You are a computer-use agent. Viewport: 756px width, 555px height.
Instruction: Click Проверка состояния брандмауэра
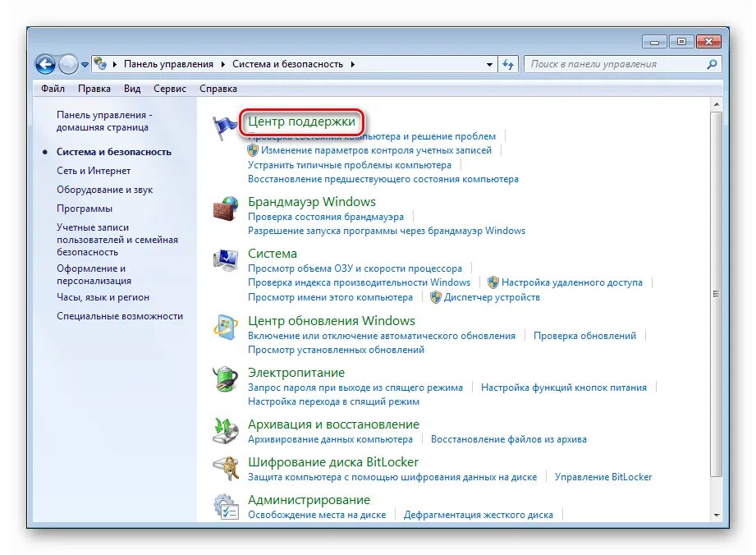[x=326, y=217]
